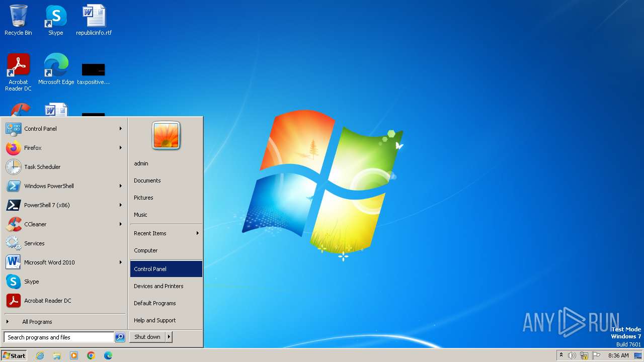Screen dimensions: 644x362
Task: Click Task Scheduler clock icon
Action: (x=13, y=167)
